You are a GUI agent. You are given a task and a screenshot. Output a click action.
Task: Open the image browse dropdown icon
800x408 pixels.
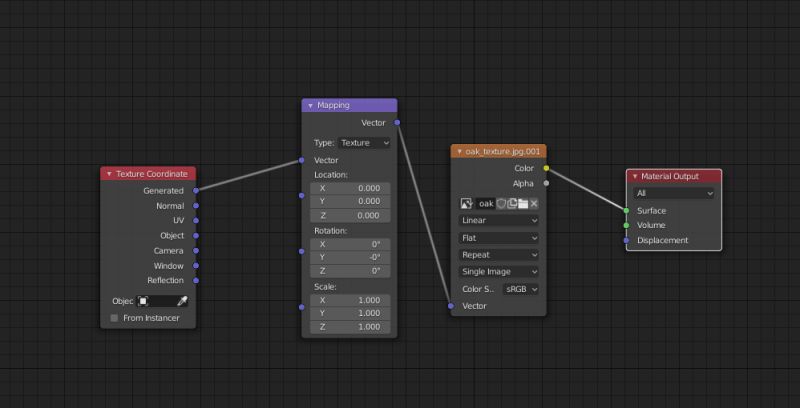click(x=466, y=203)
